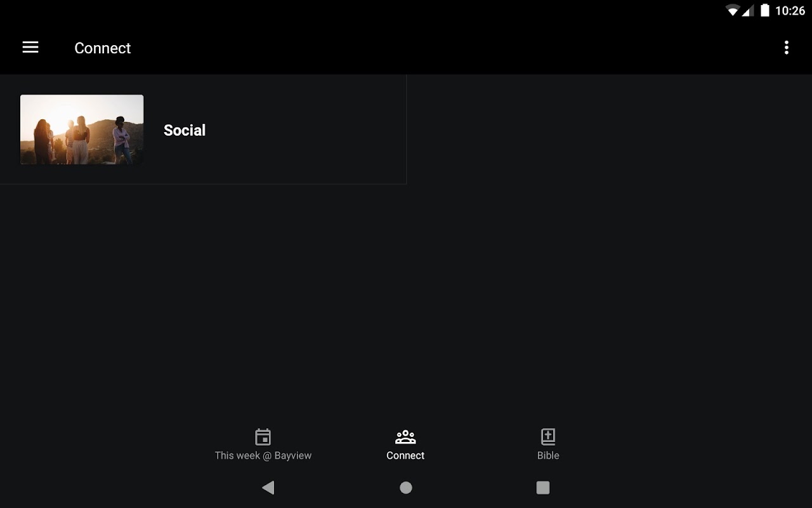Tap the calendar icon for This week

pyautogui.click(x=263, y=437)
